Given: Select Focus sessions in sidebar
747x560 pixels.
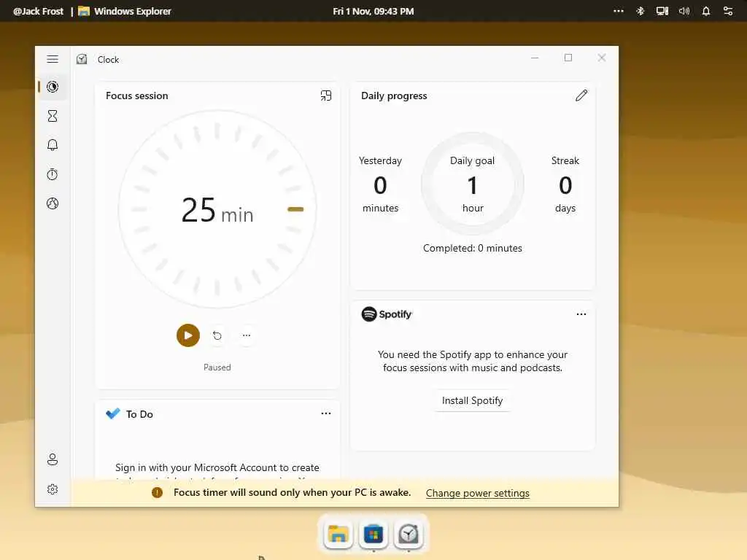Looking at the screenshot, I should pos(53,87).
